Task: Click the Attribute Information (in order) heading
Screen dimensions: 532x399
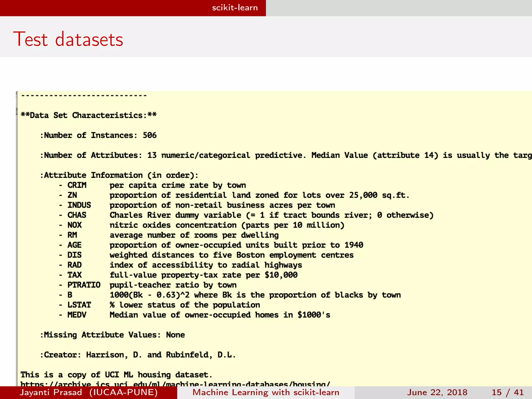Action: (x=119, y=175)
